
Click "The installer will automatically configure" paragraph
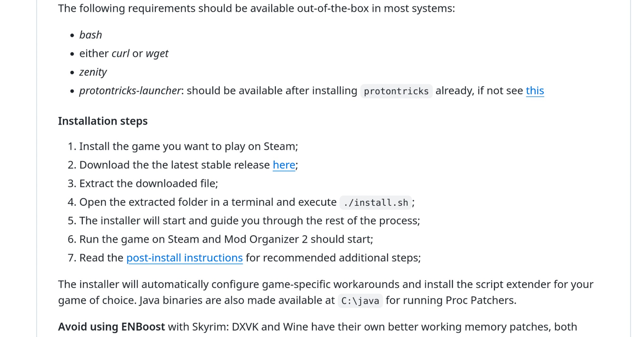[x=325, y=285]
